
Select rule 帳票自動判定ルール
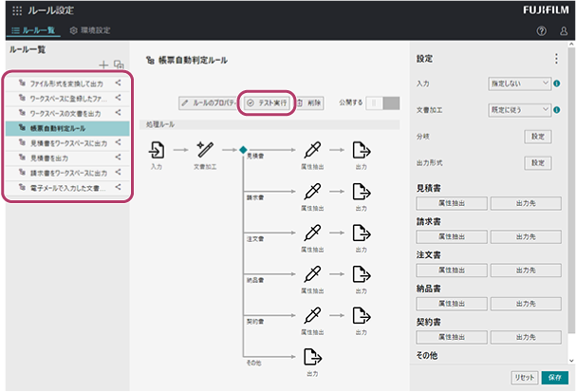(x=67, y=128)
